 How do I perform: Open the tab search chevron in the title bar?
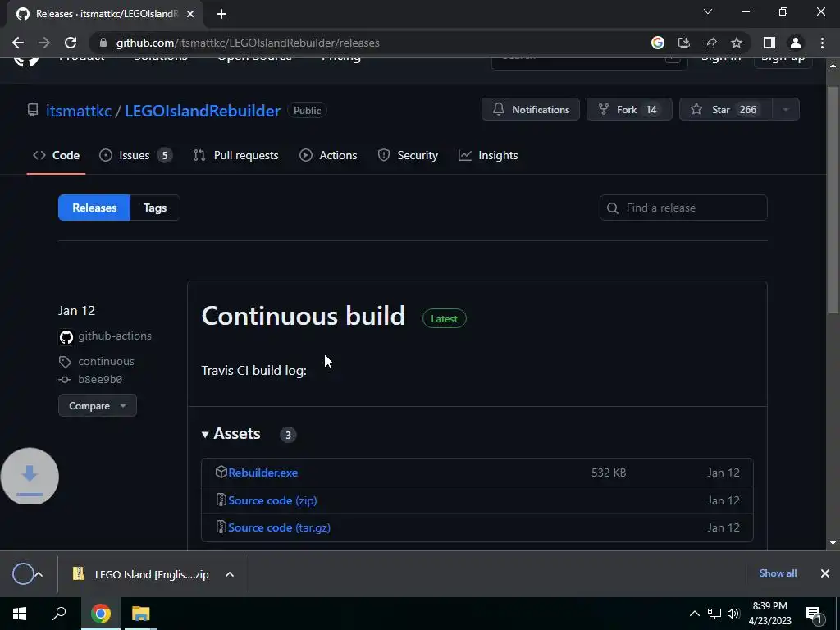pos(708,11)
